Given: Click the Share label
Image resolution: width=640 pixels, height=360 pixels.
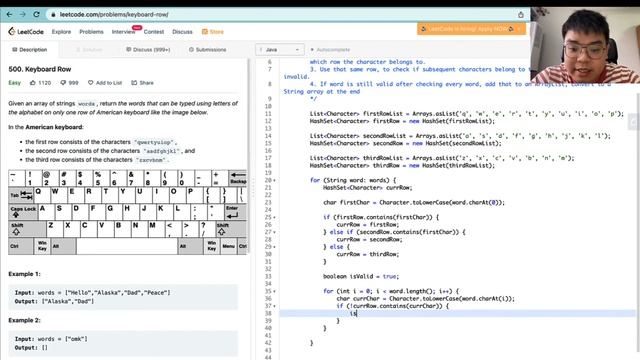Looking at the screenshot, I should click(147, 83).
